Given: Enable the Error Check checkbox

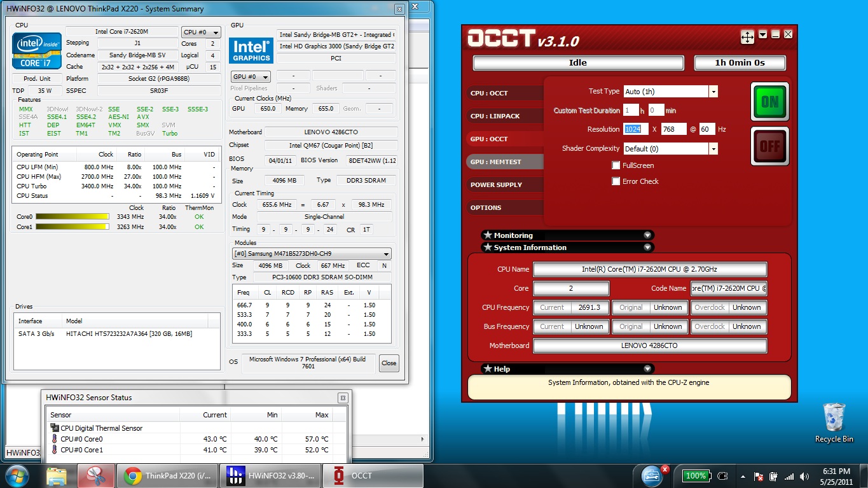Looking at the screenshot, I should [x=616, y=181].
